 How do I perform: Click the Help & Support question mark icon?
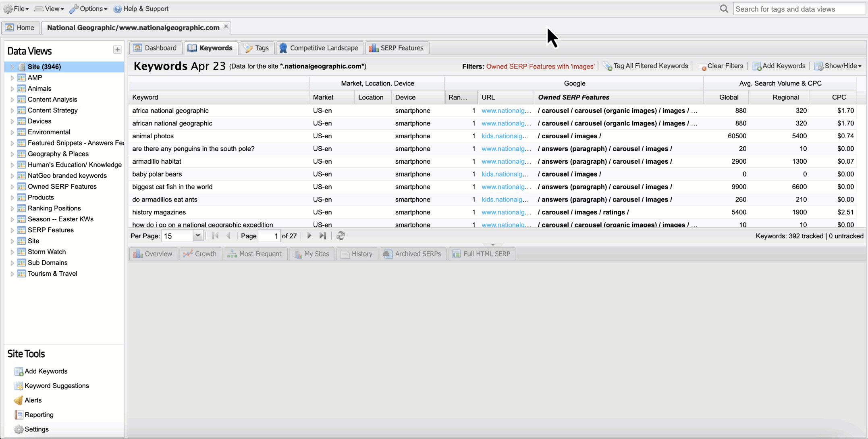click(118, 8)
